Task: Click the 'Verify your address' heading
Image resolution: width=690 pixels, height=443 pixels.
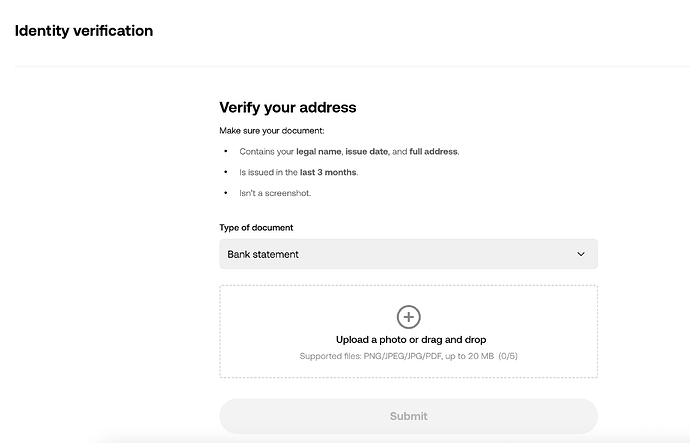Action: [x=288, y=107]
